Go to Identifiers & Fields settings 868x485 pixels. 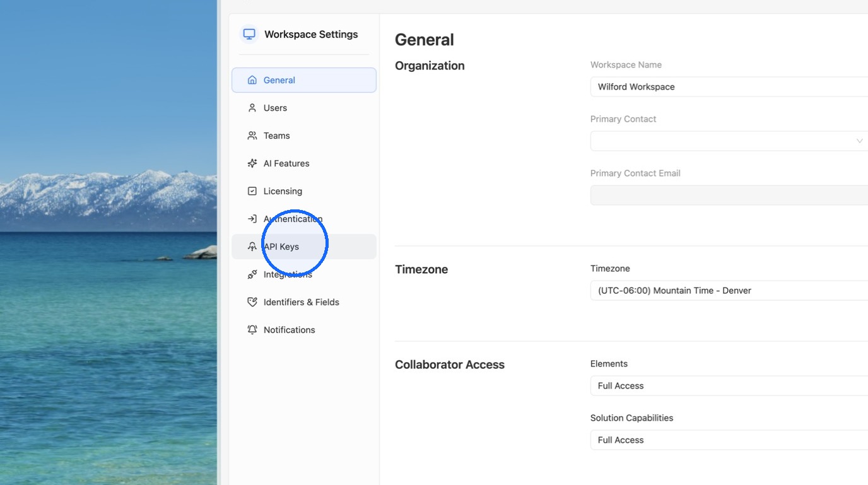click(304, 302)
